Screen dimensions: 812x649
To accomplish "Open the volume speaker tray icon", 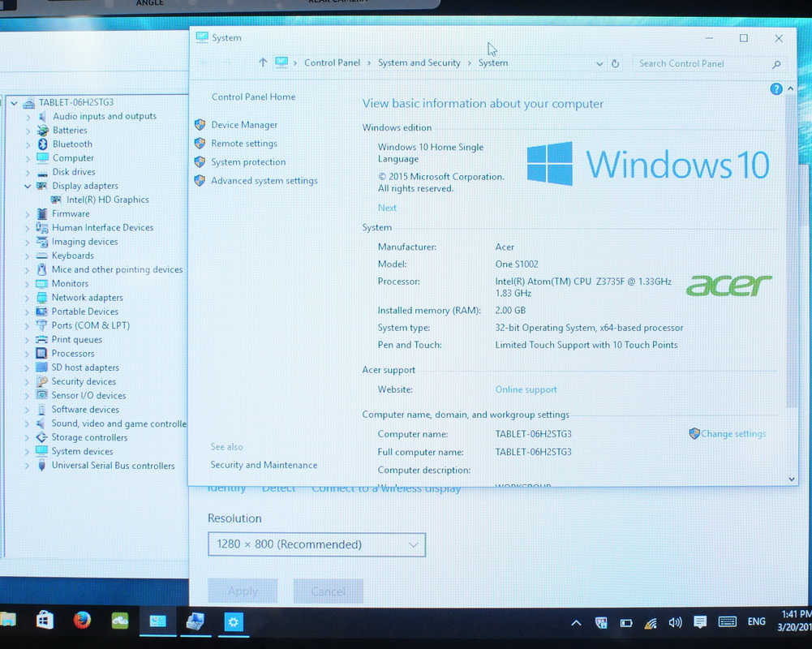I will coord(675,622).
